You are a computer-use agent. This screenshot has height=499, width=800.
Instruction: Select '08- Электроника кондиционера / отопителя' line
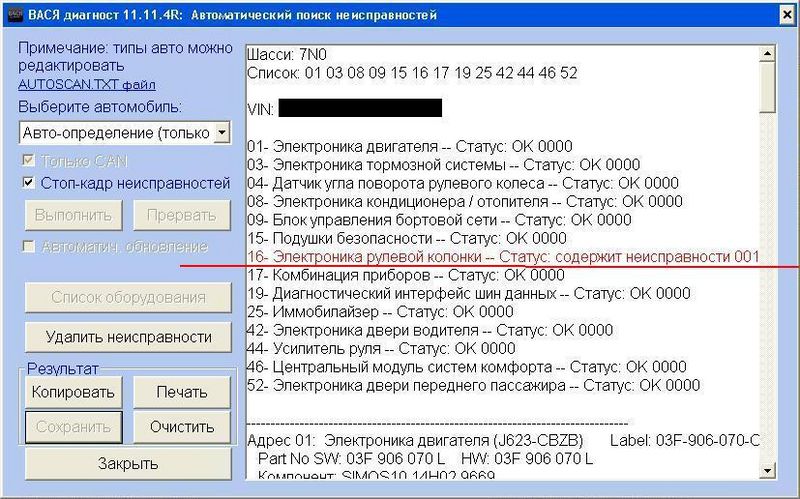pyautogui.click(x=465, y=202)
